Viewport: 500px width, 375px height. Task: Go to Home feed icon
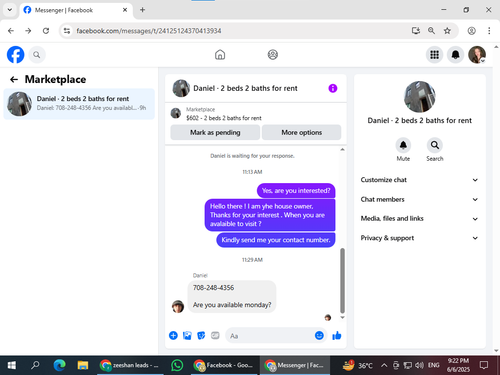(220, 55)
